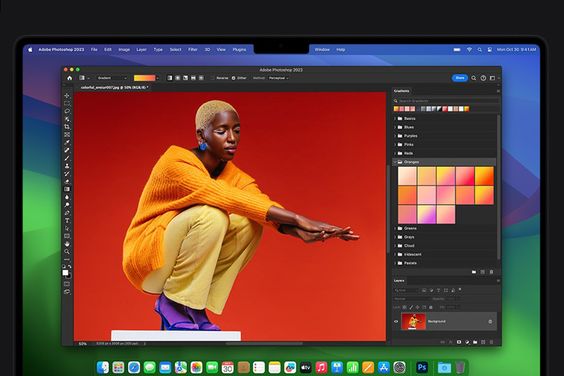Click the Home icon in options bar
Image resolution: width=564 pixels, height=376 pixels.
[69, 78]
